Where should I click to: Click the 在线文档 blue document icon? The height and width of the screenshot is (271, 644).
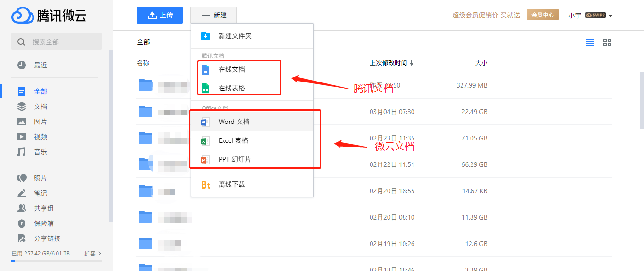point(206,70)
